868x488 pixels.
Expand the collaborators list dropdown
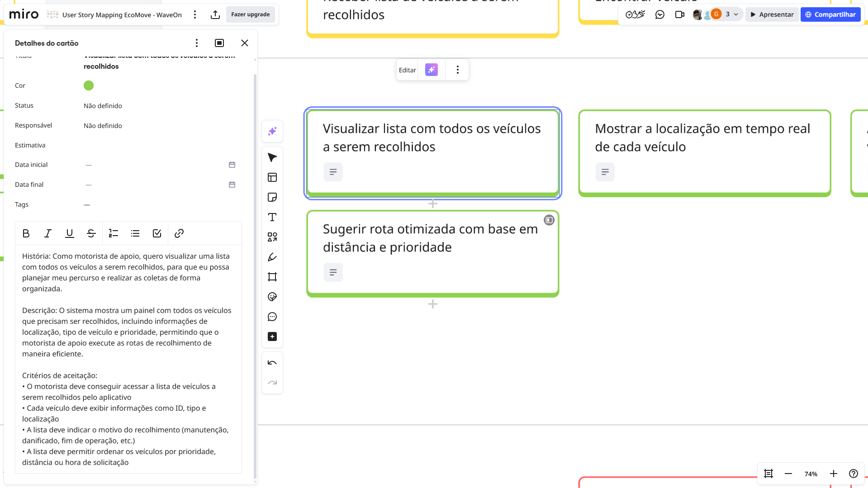pyautogui.click(x=736, y=14)
